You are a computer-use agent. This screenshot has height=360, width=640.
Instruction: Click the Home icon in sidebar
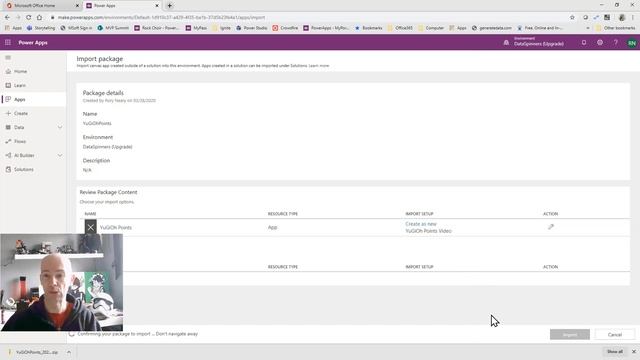[8, 71]
